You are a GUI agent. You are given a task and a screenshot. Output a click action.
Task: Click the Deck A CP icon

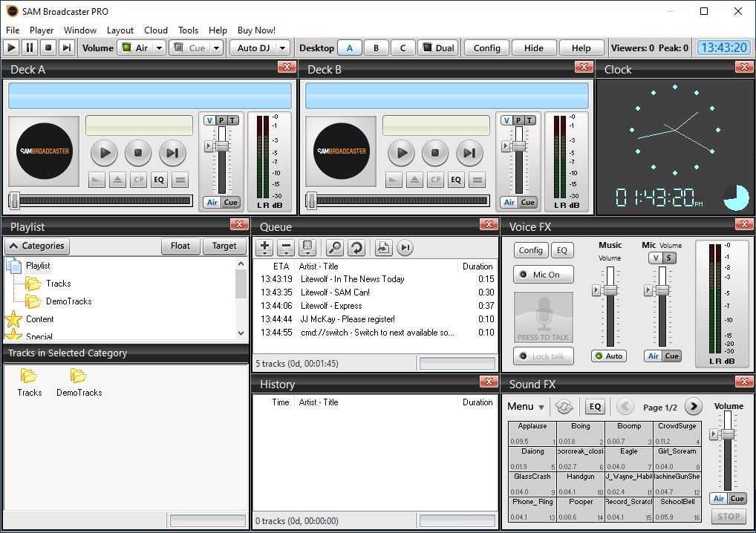click(138, 180)
